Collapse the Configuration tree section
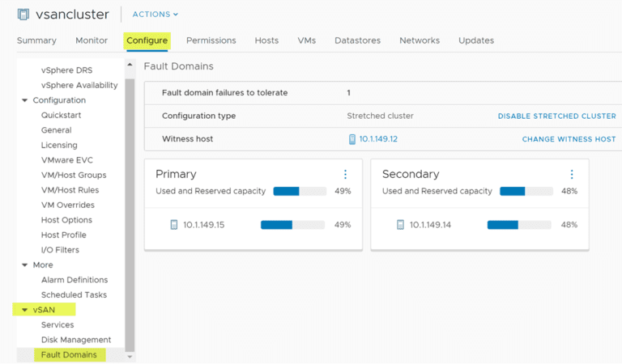This screenshot has height=364, width=622. pyautogui.click(x=24, y=100)
